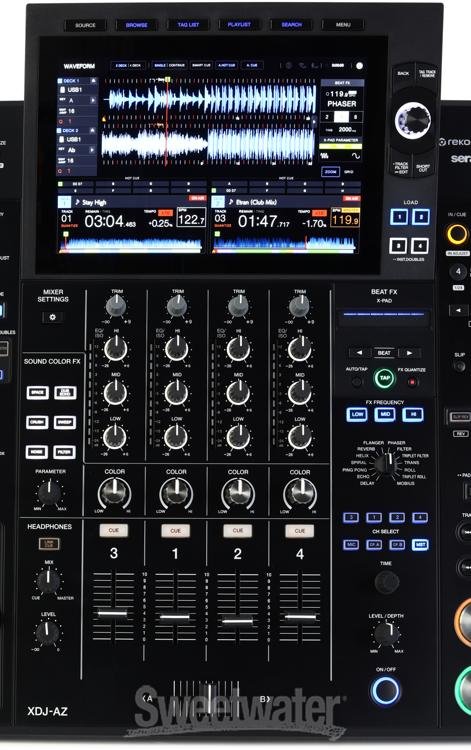Click the channel 3 fader
This screenshot has width=471, height=750.
tap(113, 613)
